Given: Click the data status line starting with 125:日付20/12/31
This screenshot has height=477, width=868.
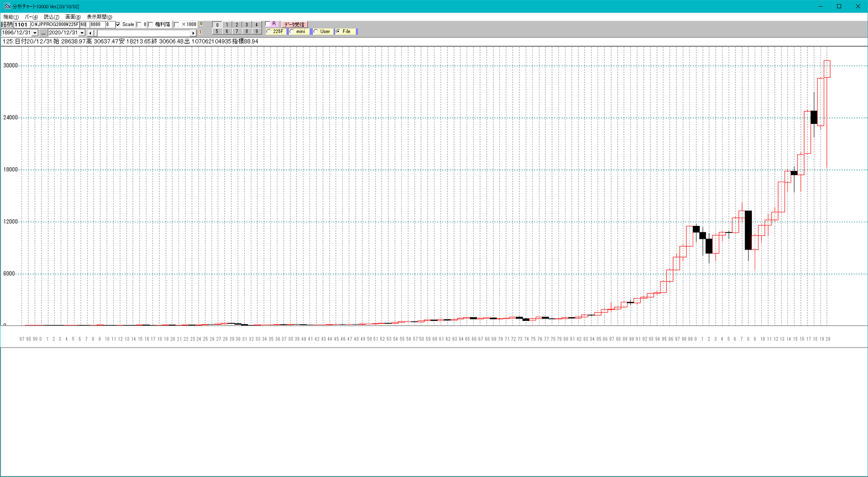Looking at the screenshot, I should click(x=131, y=41).
